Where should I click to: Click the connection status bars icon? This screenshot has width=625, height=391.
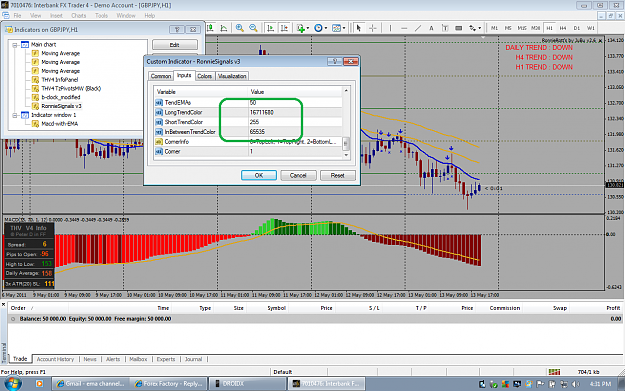(x=554, y=372)
